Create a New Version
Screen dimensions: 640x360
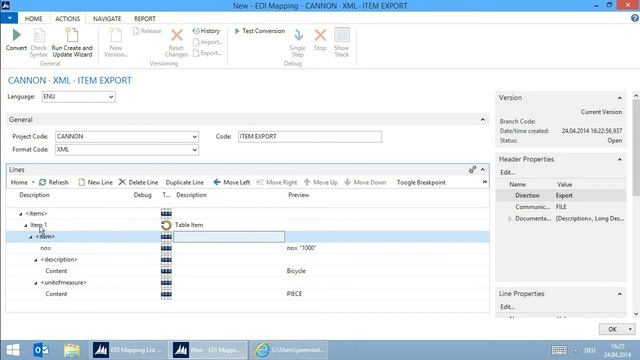[x=116, y=42]
